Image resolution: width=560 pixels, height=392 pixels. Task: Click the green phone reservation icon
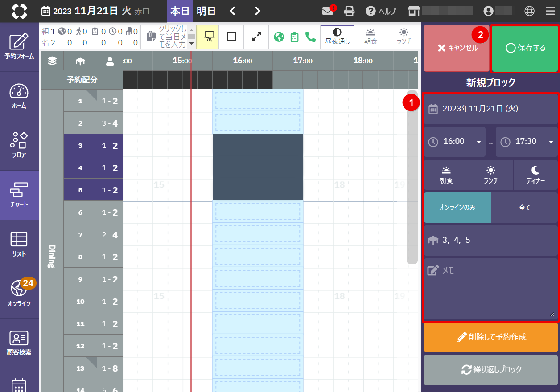[310, 37]
